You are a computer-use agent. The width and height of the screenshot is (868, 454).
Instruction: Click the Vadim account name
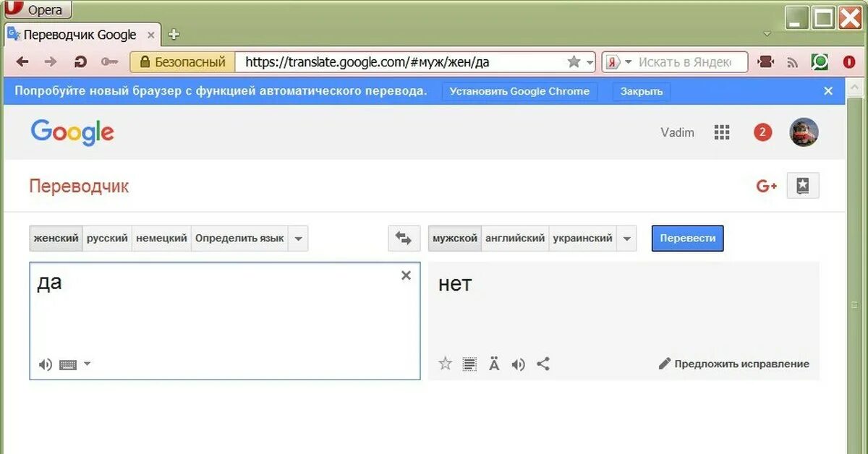coord(677,132)
